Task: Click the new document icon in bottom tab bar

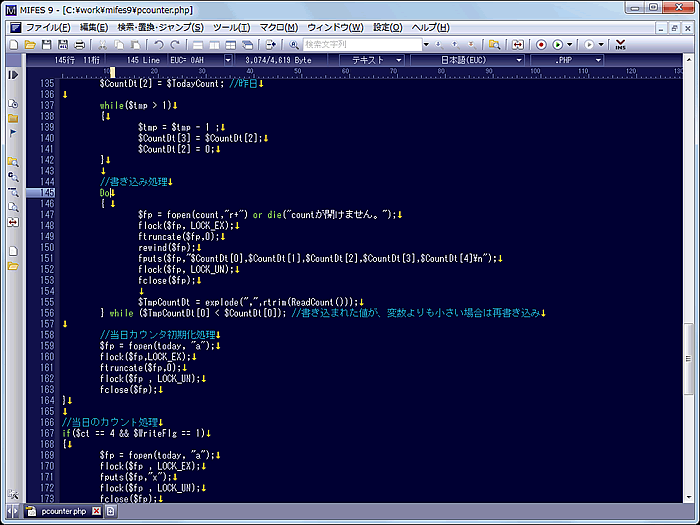Action: 111,511
